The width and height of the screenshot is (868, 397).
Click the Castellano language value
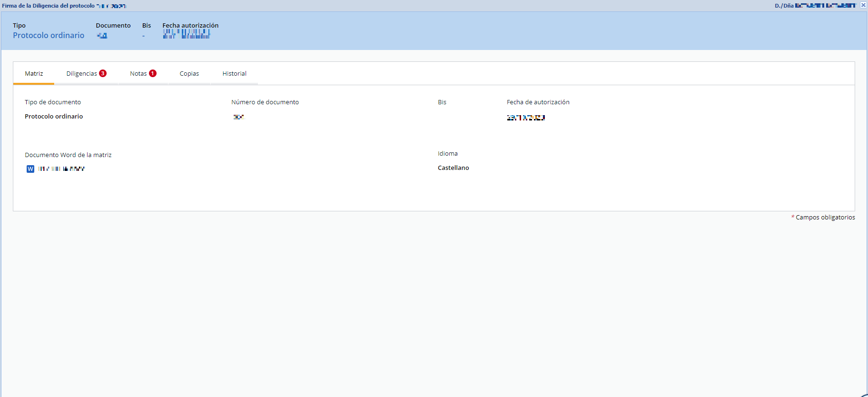pos(453,168)
